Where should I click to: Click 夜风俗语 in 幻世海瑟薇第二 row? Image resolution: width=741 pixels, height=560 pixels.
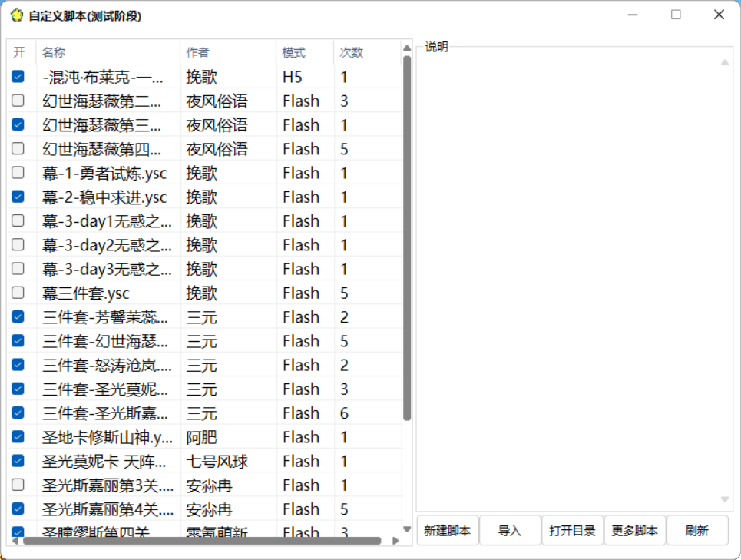point(217,101)
